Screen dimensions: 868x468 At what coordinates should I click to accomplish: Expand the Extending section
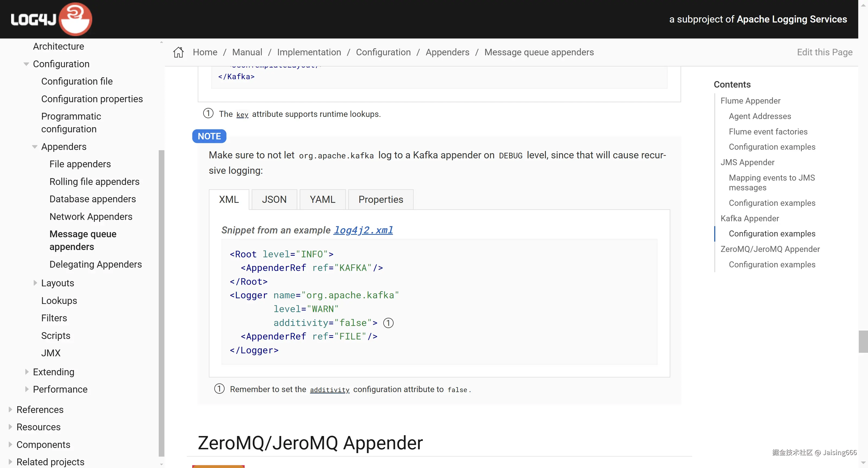tap(27, 372)
